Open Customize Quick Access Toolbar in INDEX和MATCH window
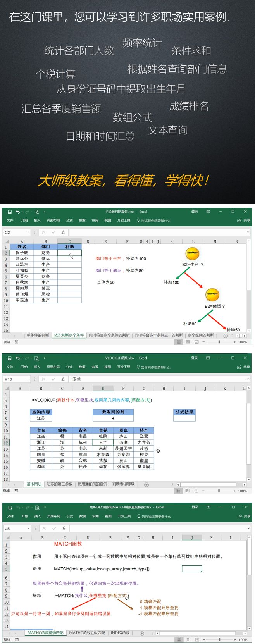 (45, 507)
